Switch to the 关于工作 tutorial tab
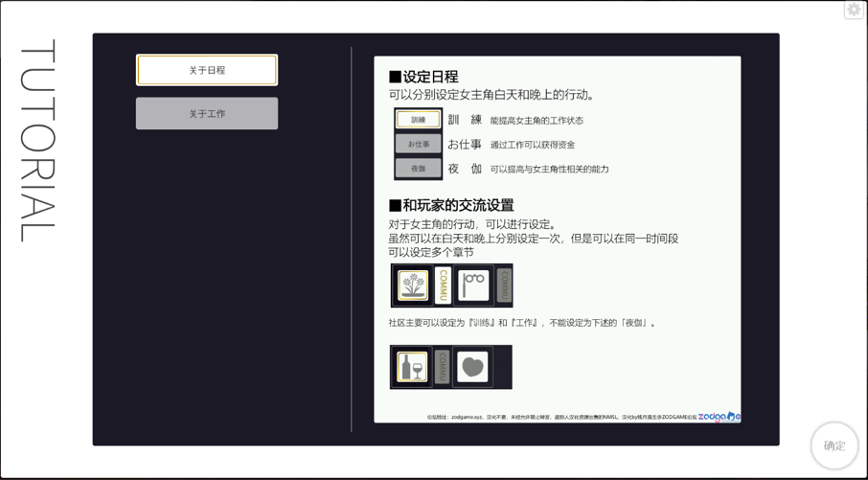 207,113
